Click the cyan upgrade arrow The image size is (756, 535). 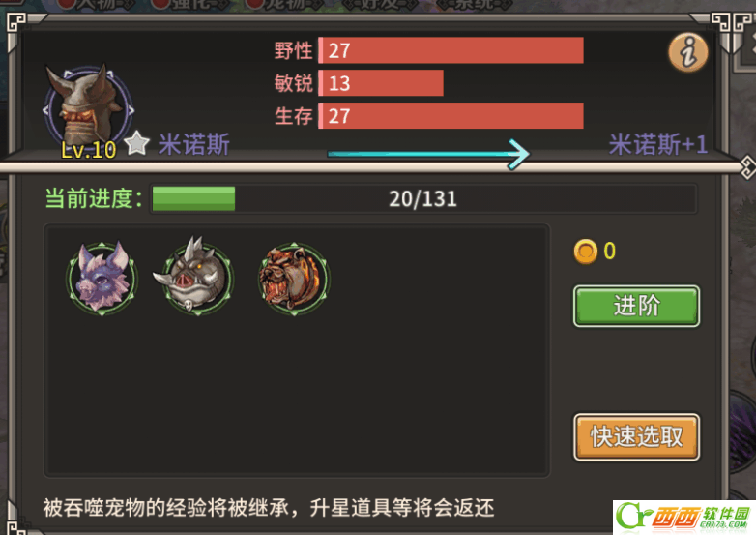point(428,154)
